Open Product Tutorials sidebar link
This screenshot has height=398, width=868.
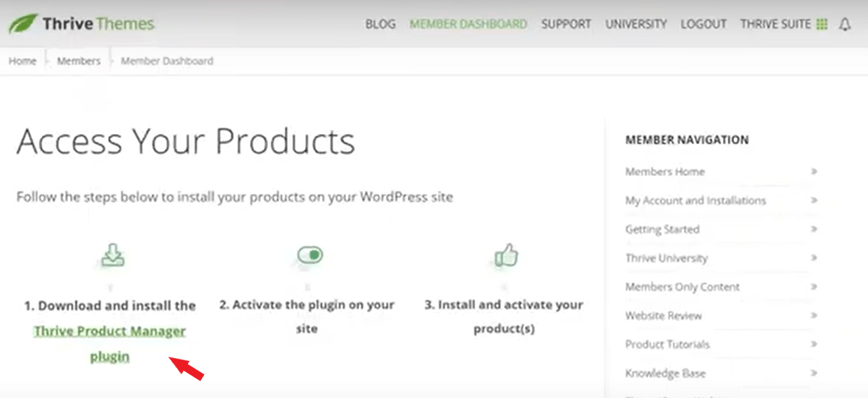click(667, 344)
